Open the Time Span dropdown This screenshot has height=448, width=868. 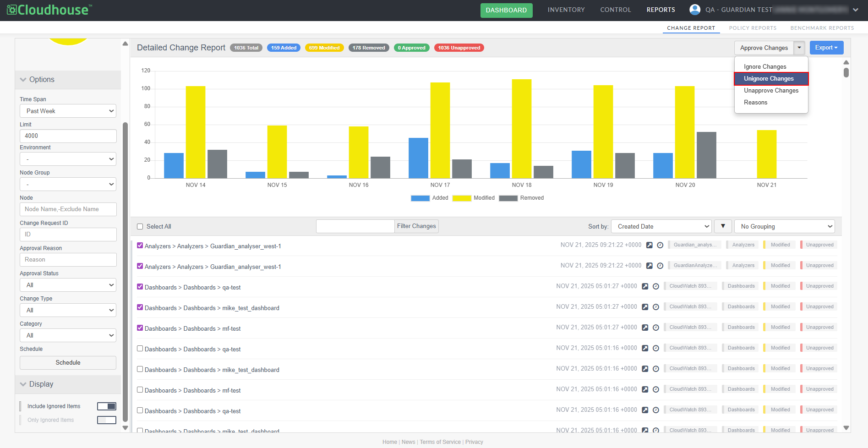pos(68,111)
